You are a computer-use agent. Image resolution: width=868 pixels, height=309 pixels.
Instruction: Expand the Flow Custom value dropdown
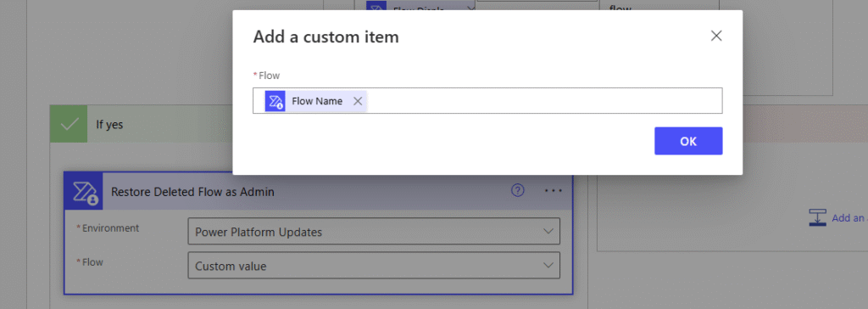pyautogui.click(x=548, y=266)
